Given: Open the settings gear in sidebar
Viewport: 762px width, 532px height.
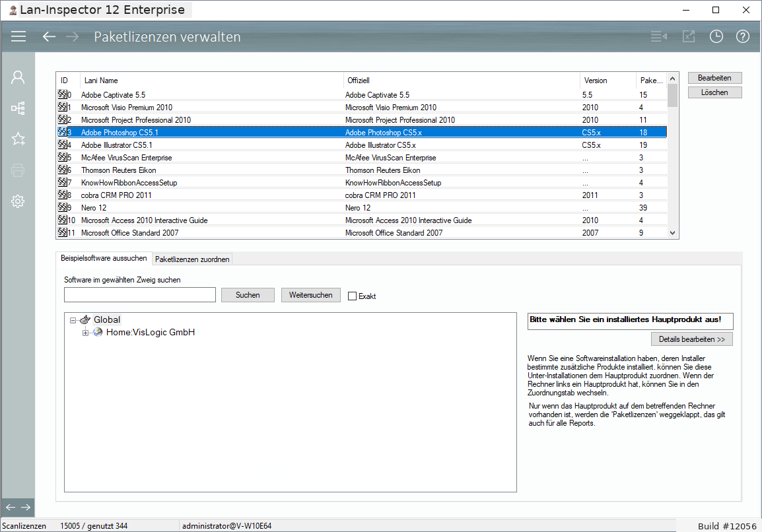Looking at the screenshot, I should pyautogui.click(x=18, y=201).
